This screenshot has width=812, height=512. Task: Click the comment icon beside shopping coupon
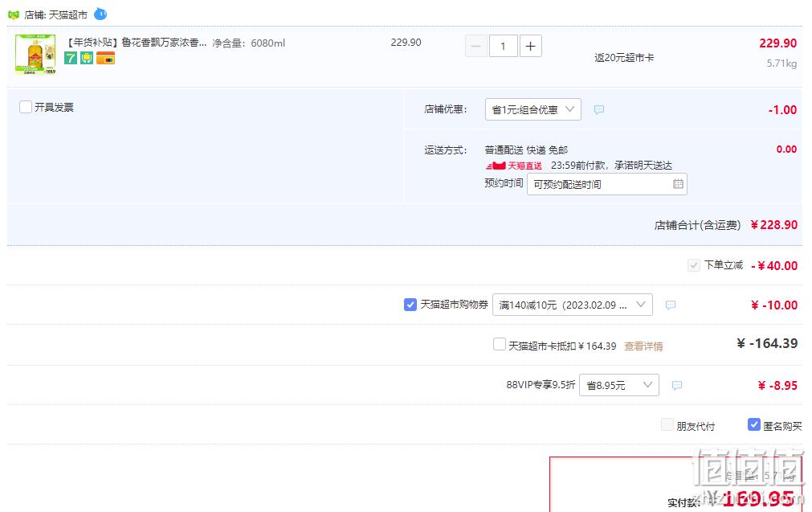click(x=671, y=305)
